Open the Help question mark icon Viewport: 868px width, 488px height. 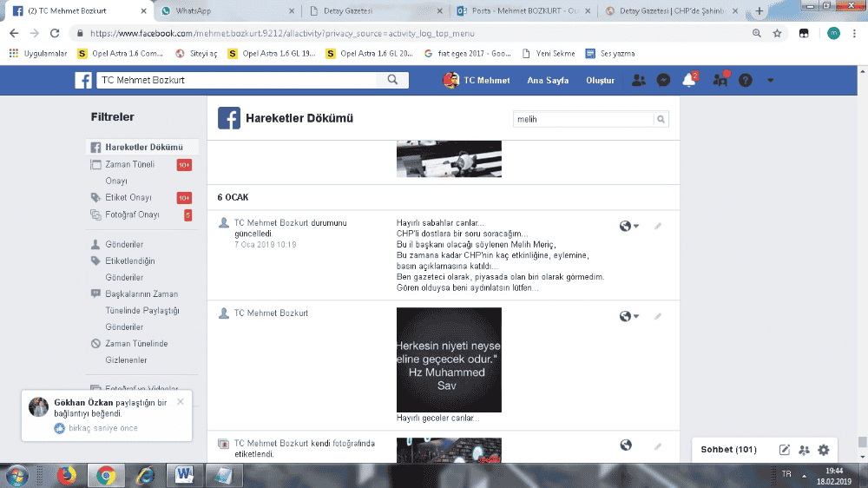click(x=745, y=80)
